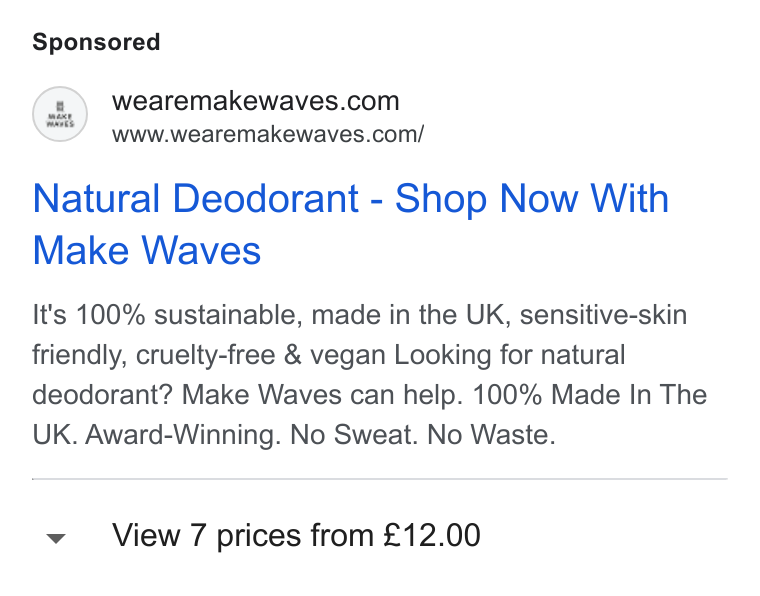
Task: Open the Natural Deodorant ad headline link
Action: pos(350,224)
